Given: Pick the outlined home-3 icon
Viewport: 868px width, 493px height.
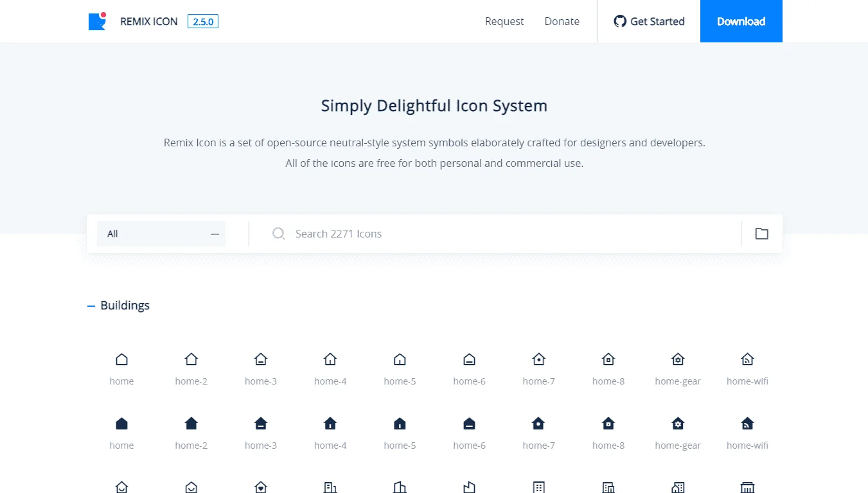Looking at the screenshot, I should click(x=260, y=359).
